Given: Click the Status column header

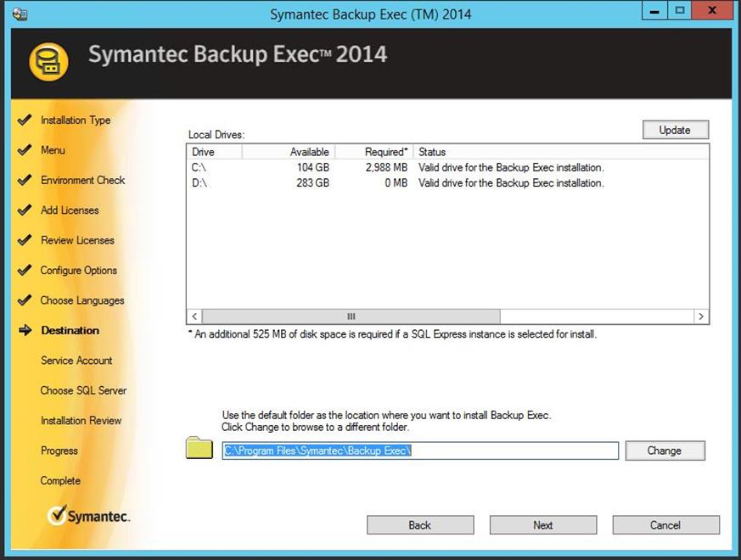Looking at the screenshot, I should pyautogui.click(x=561, y=152).
